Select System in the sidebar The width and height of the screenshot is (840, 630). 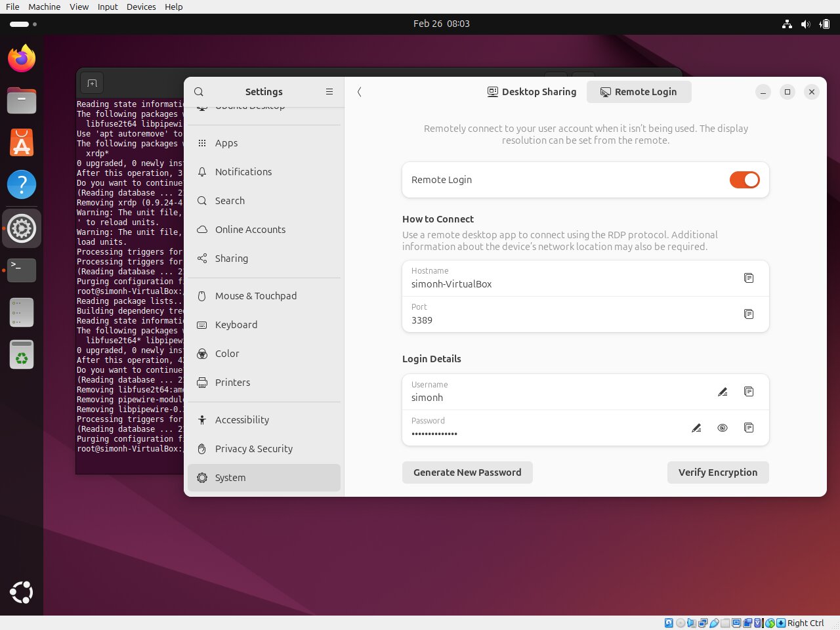click(264, 478)
